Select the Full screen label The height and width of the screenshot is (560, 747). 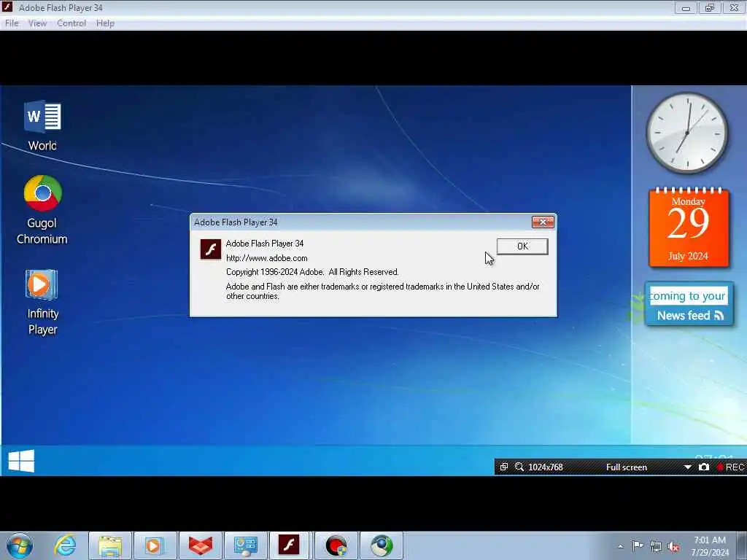point(627,467)
